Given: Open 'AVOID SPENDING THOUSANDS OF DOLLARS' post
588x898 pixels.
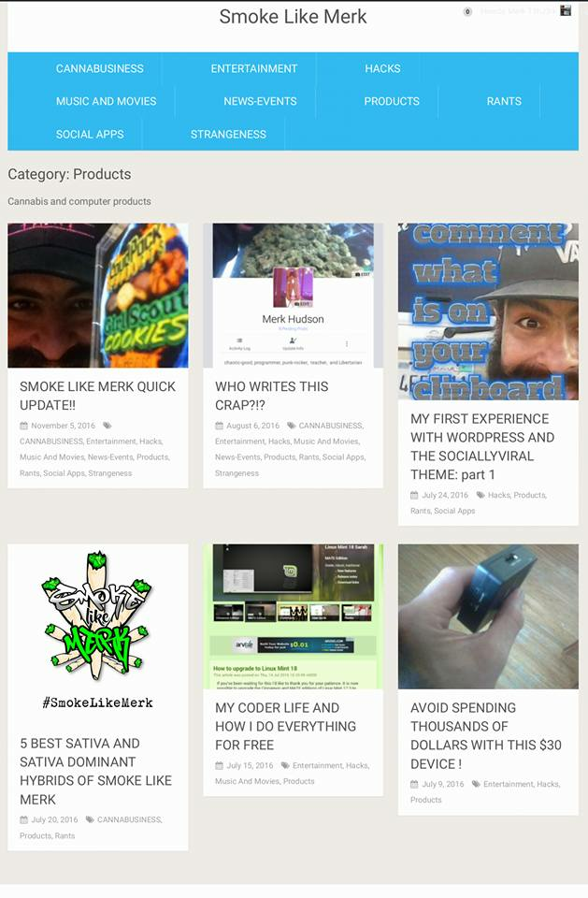Looking at the screenshot, I should point(485,735).
